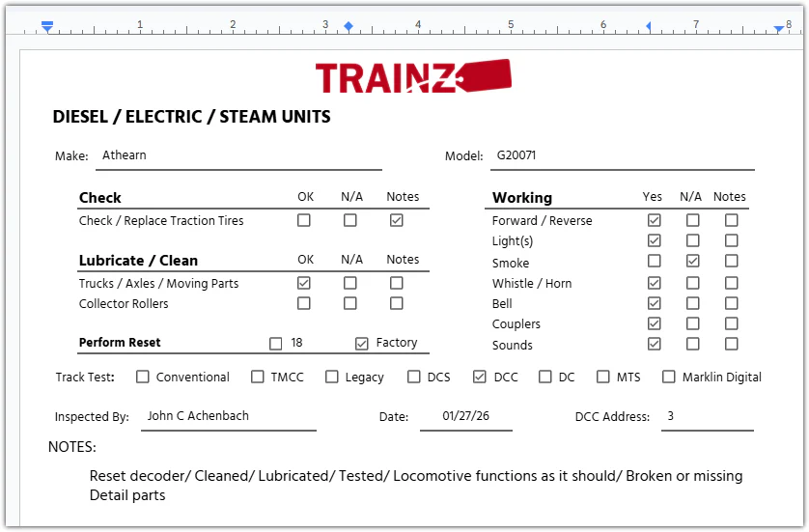The width and height of the screenshot is (809, 532).
Task: Check OK box for Collector Rollers
Action: tap(304, 303)
